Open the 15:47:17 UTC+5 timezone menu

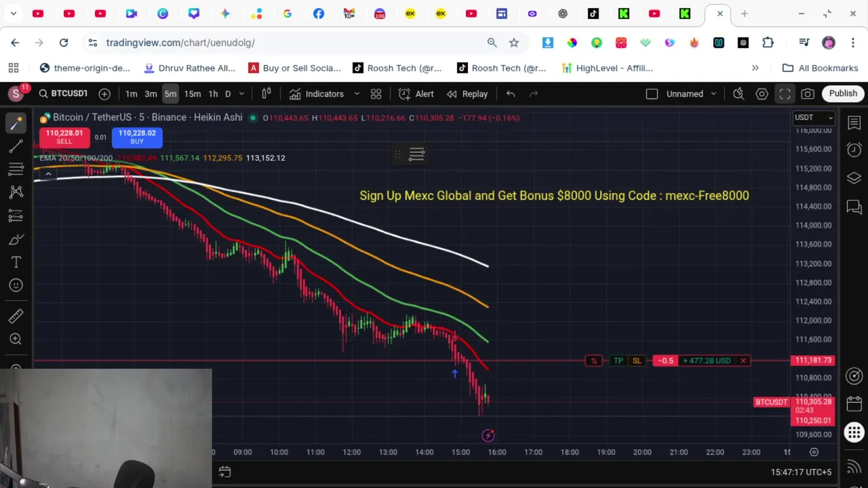pyautogui.click(x=801, y=472)
